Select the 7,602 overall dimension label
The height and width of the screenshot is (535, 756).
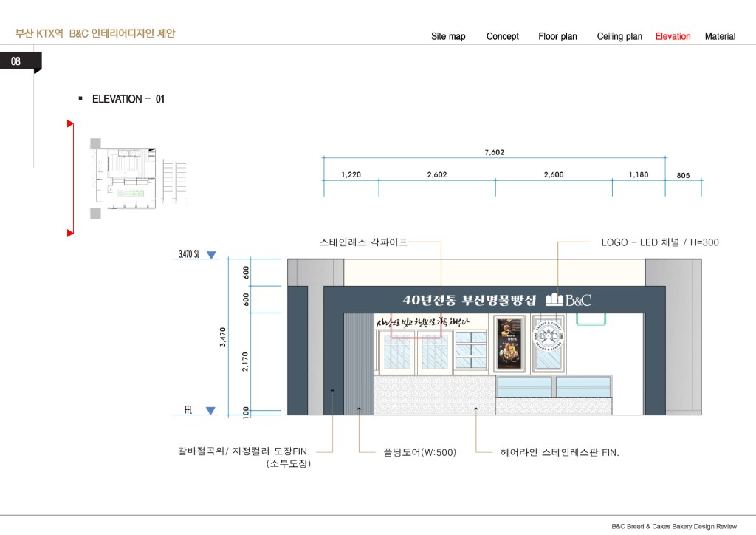click(x=495, y=152)
